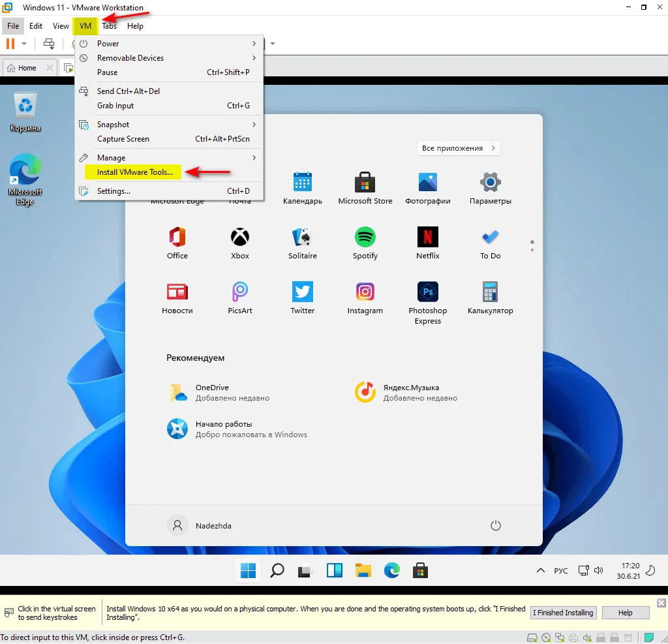Select Capture Screen in the VM menu
Viewport: 668px width, 644px height.
point(169,139)
